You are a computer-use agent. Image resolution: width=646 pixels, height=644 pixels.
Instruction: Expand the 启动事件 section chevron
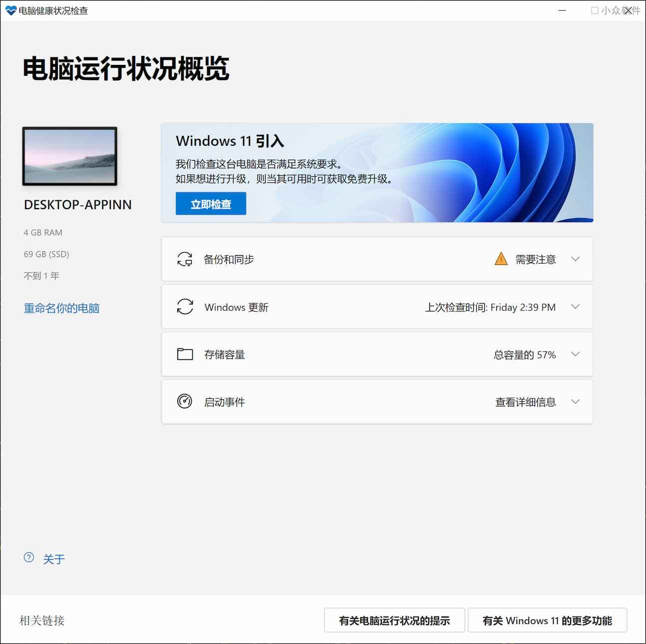tap(575, 401)
